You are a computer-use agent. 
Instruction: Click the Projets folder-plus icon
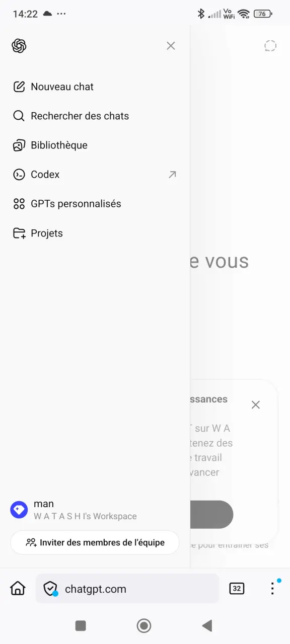pos(19,233)
